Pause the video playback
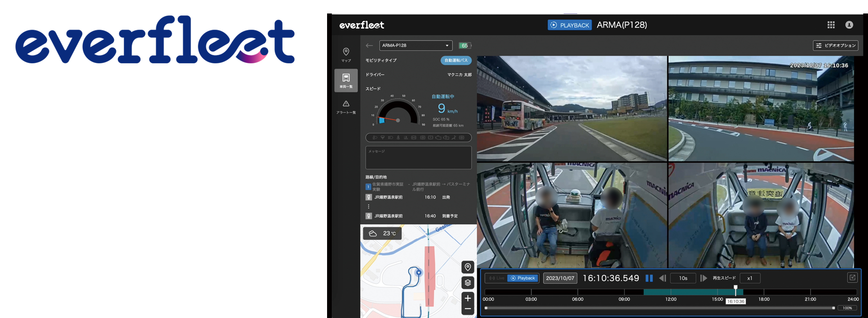This screenshot has width=868, height=318. pyautogui.click(x=649, y=278)
